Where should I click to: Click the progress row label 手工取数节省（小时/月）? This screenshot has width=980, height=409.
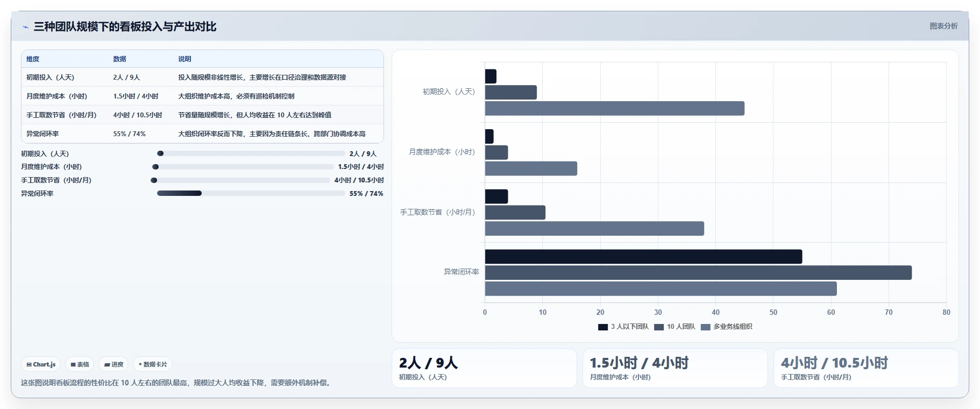coord(56,180)
